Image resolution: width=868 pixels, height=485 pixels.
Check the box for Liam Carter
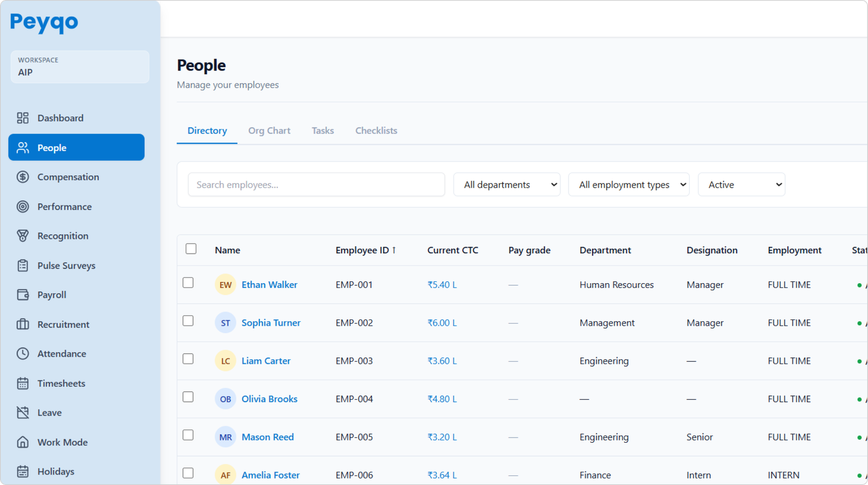pos(188,359)
